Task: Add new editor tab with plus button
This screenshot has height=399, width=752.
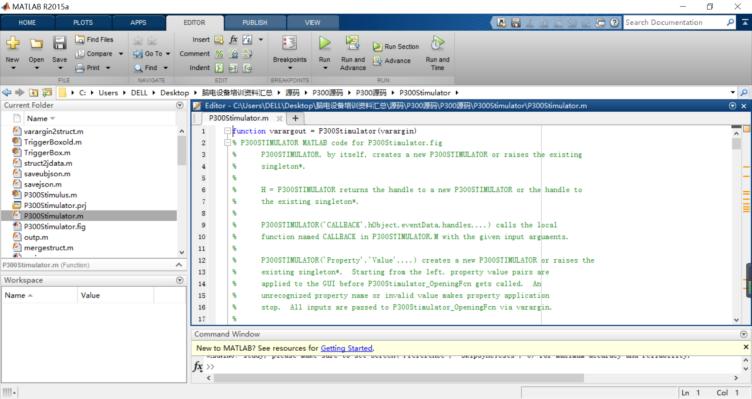Action: coord(295,118)
